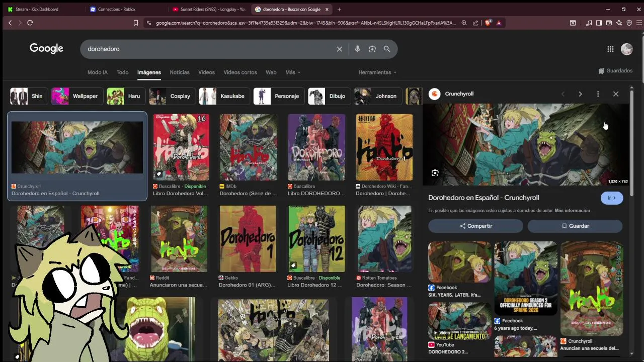Submit search with the magnifier icon
Screen dimensions: 644x362
(x=387, y=49)
